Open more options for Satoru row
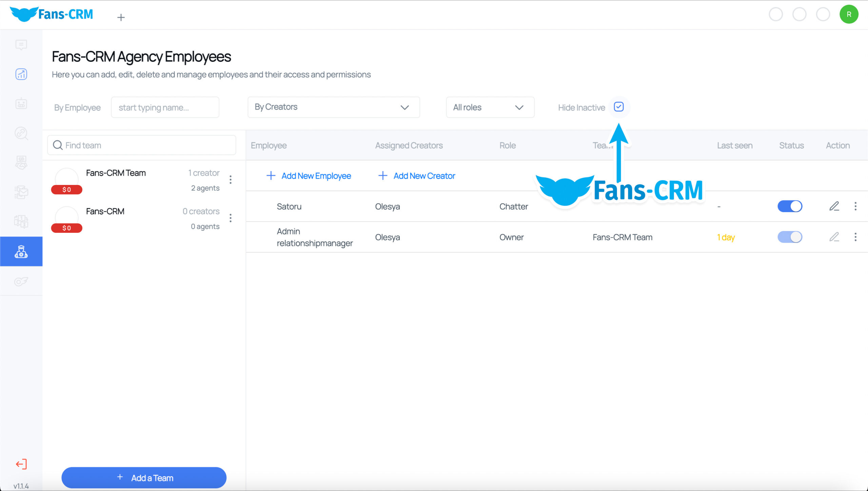 855,206
